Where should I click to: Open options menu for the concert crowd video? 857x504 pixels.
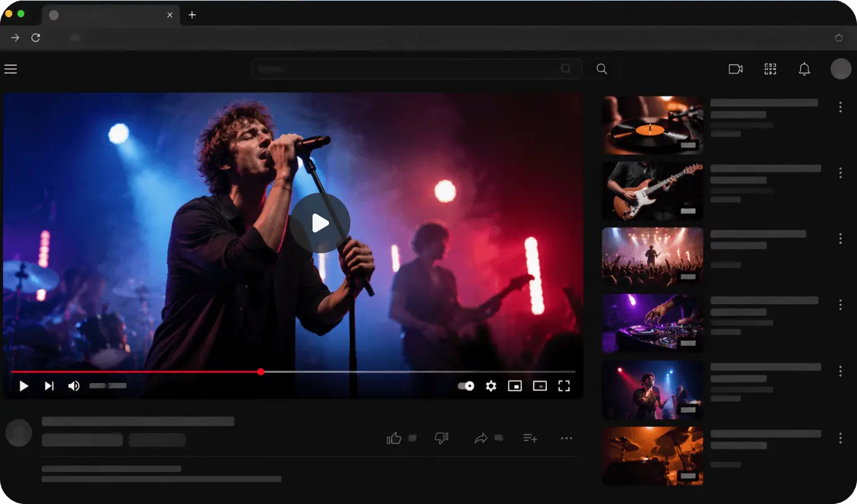[840, 238]
